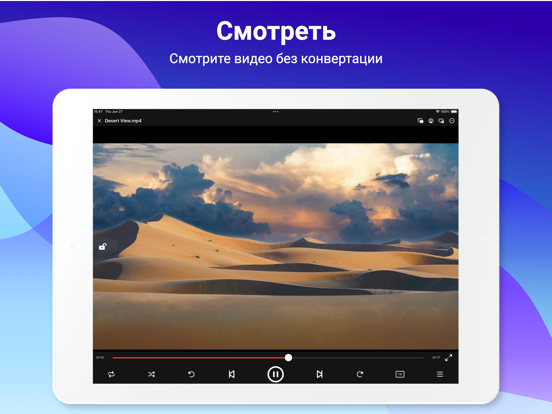Expand the video to full screen
Screen dimensions: 552x414
point(448,358)
